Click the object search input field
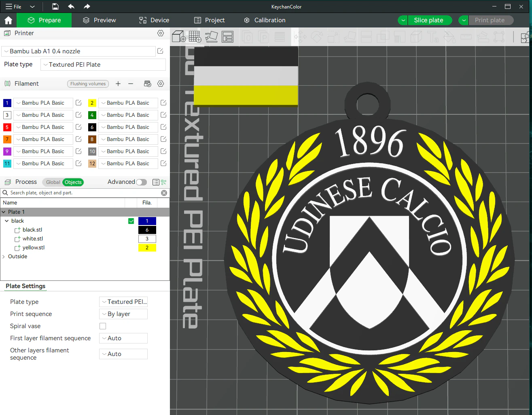Image resolution: width=532 pixels, height=415 pixels. 84,193
